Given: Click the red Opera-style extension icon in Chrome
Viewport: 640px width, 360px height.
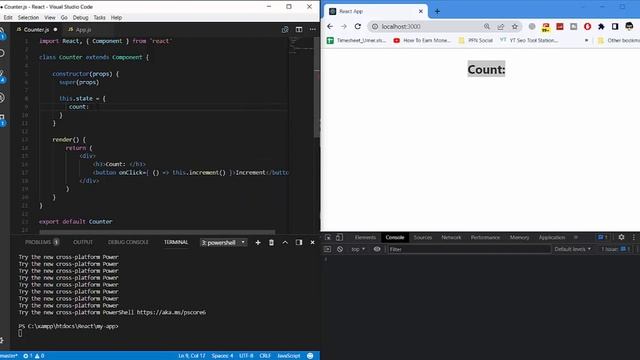Looking at the screenshot, I should point(587,26).
